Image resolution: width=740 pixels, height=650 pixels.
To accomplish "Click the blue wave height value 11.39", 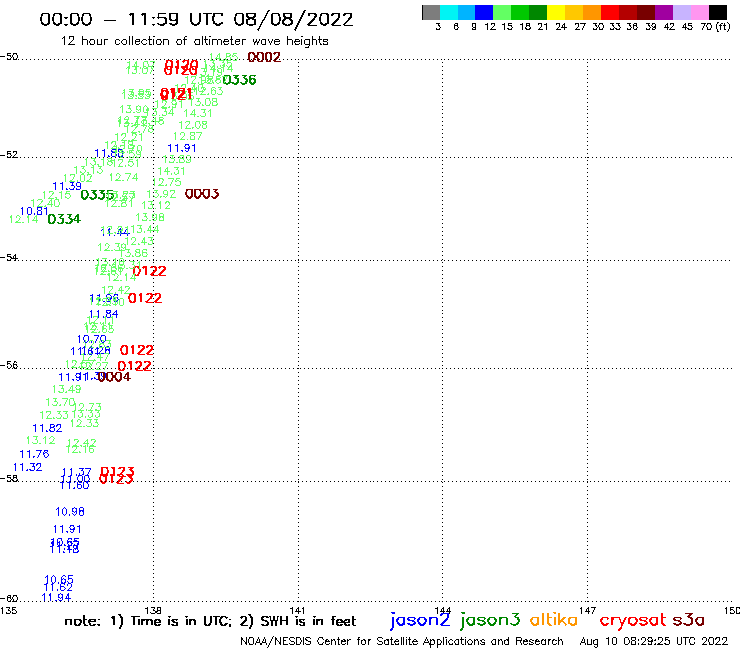I will pos(67,186).
